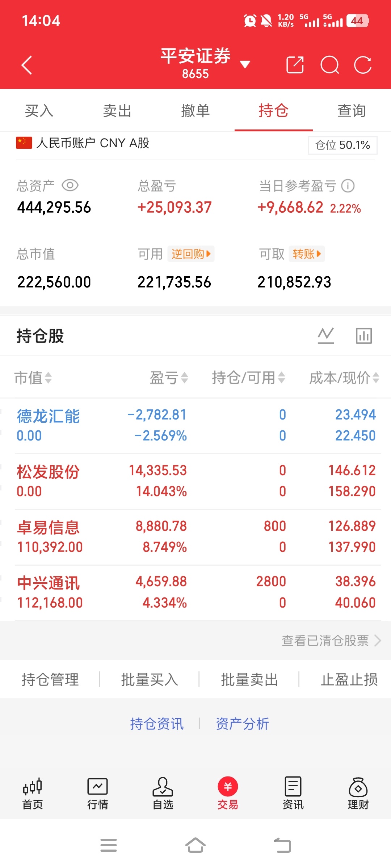Viewport: 391px width, 868px height.
Task: Tap the share export icon
Action: pyautogui.click(x=295, y=65)
